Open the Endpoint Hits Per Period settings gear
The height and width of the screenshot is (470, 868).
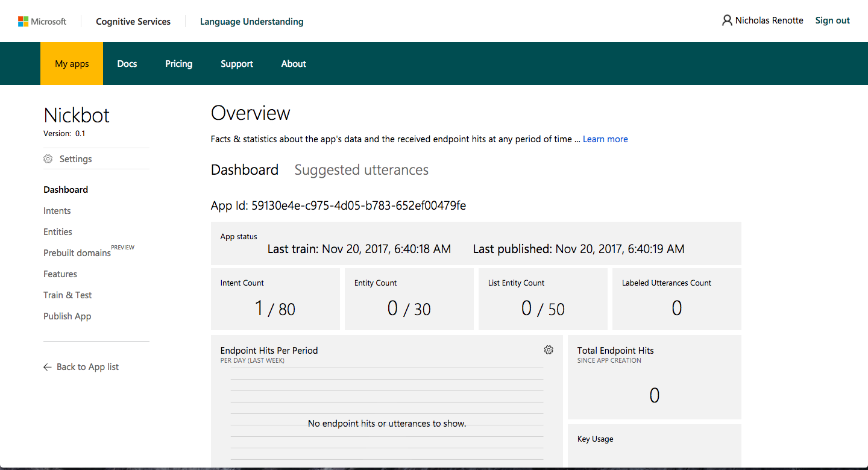click(549, 350)
